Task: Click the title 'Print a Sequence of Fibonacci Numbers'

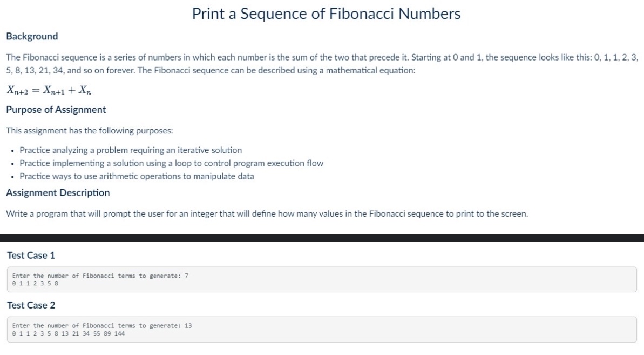Action: 326,14
